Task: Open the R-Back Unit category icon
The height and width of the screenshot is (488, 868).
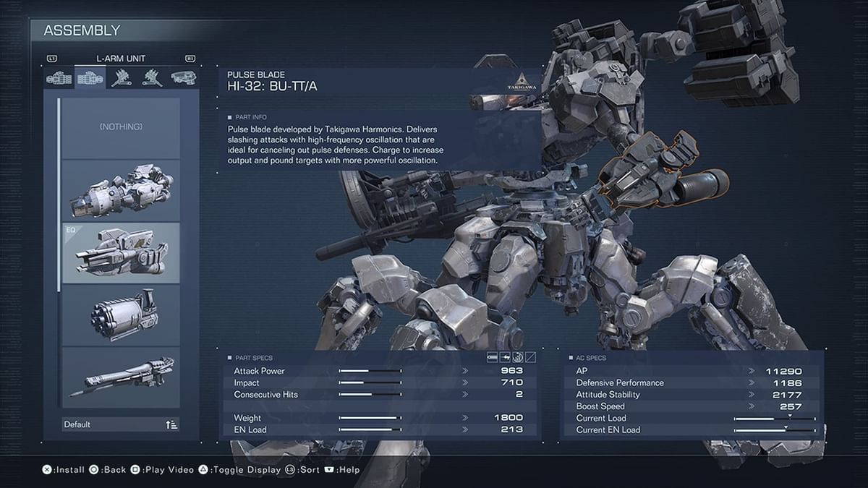Action: 121,80
